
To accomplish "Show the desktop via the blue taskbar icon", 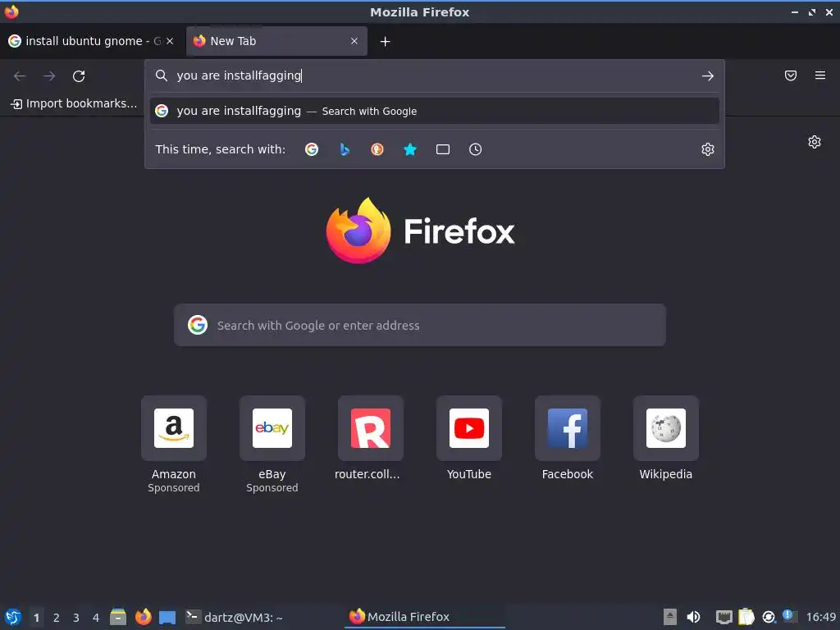I will tap(167, 618).
